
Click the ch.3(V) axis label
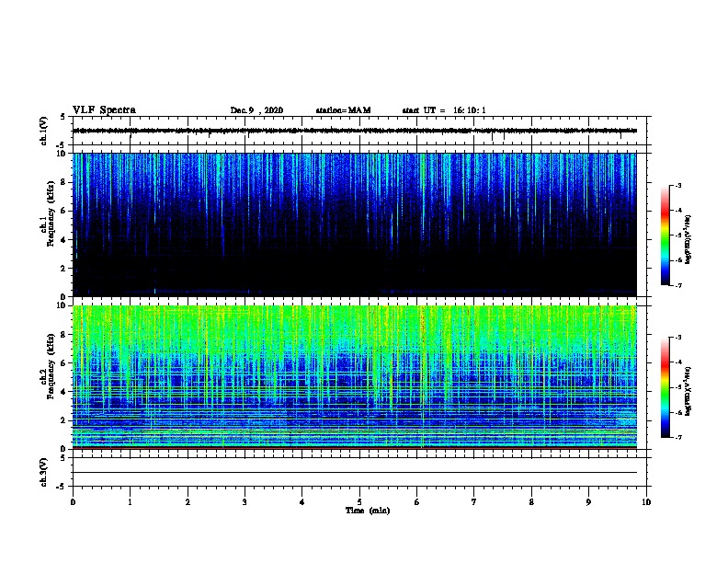(x=44, y=472)
